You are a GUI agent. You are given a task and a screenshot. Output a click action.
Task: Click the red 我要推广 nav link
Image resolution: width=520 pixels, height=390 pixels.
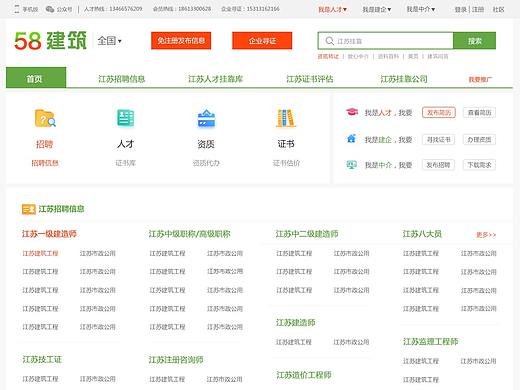pos(480,79)
